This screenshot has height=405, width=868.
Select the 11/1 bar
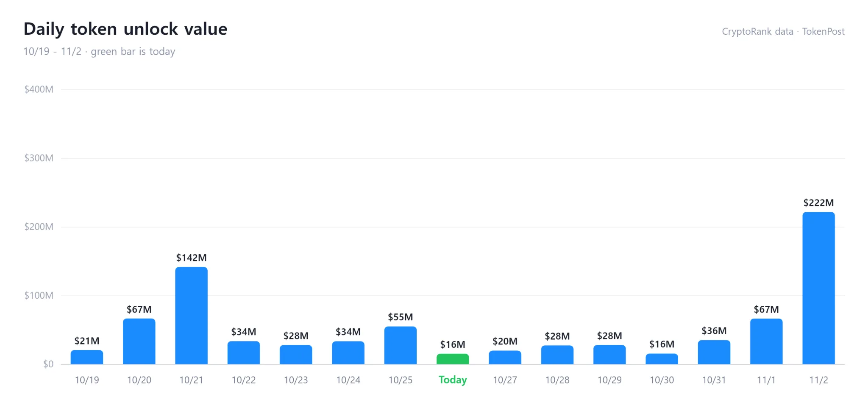[x=766, y=341]
